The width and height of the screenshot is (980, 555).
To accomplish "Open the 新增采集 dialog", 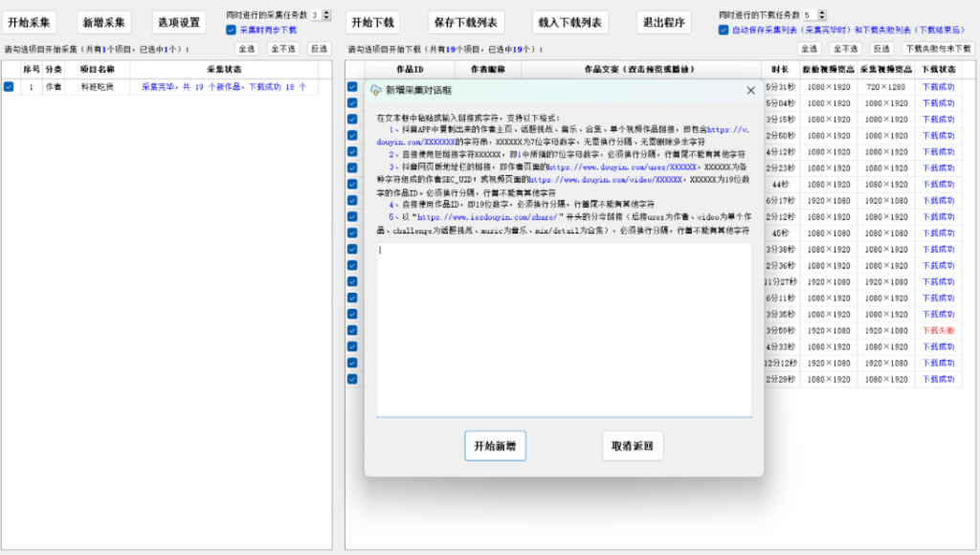I will tap(106, 21).
